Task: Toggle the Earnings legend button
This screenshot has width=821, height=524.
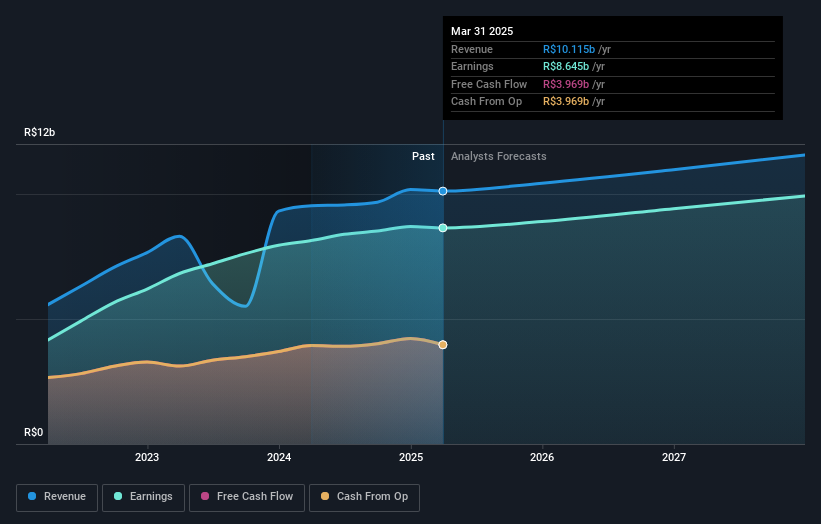Action: coord(143,497)
